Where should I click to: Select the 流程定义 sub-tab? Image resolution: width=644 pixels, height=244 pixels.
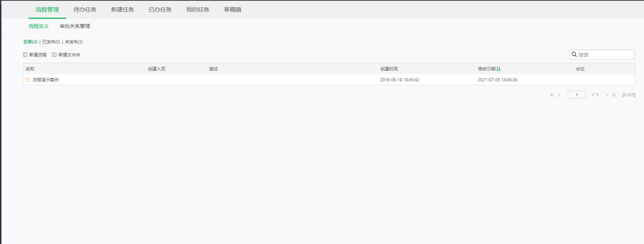(x=39, y=26)
